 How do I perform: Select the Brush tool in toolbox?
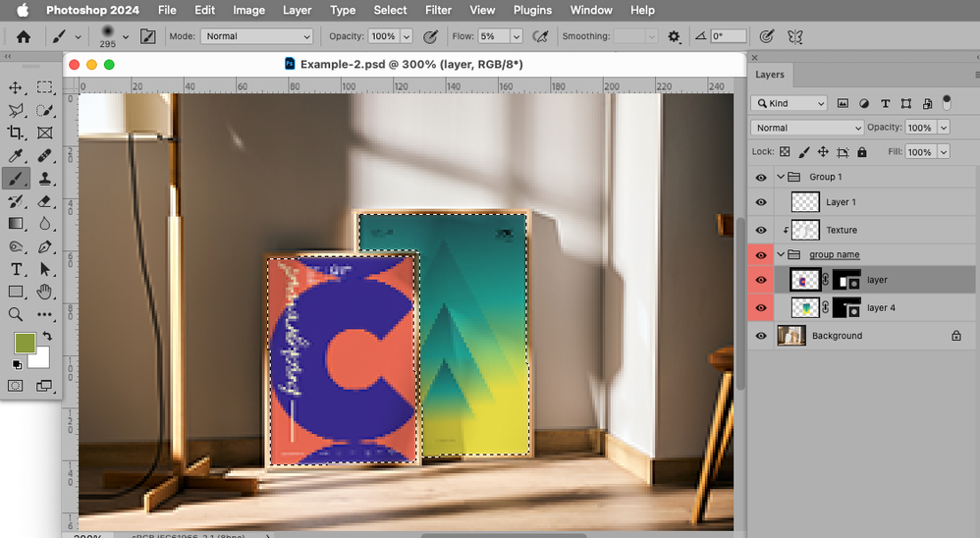(x=16, y=179)
